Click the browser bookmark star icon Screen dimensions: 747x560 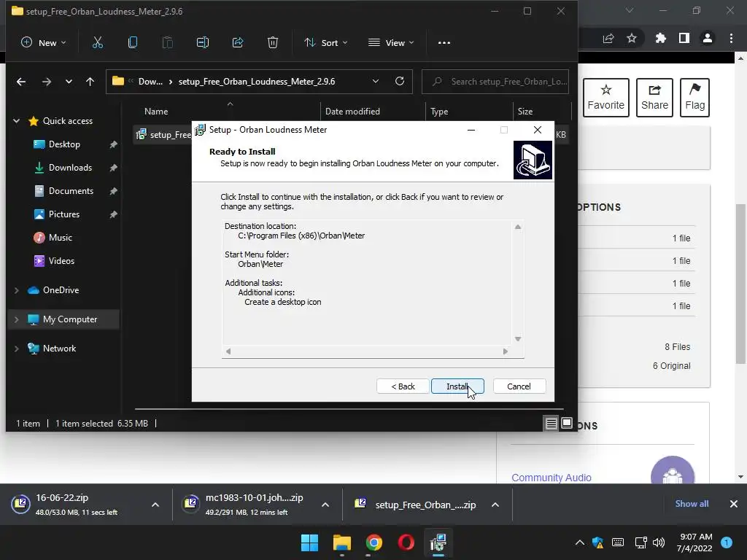[632, 38]
